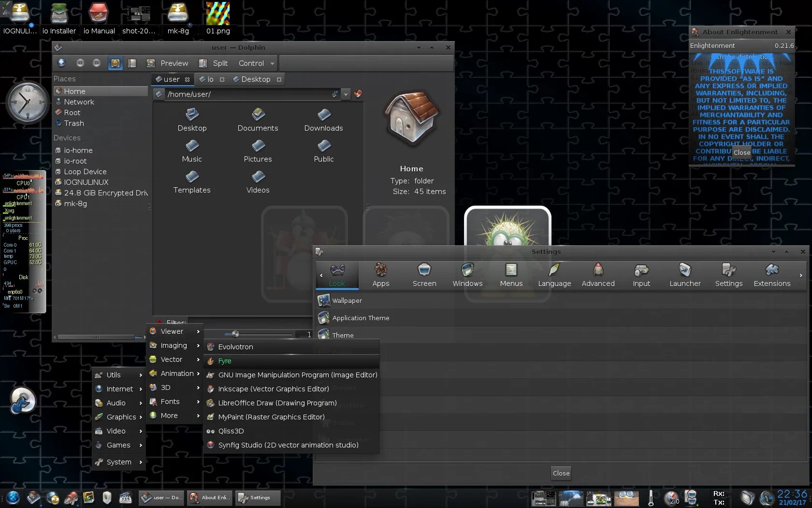Open the Language category in Settings

[x=554, y=275]
